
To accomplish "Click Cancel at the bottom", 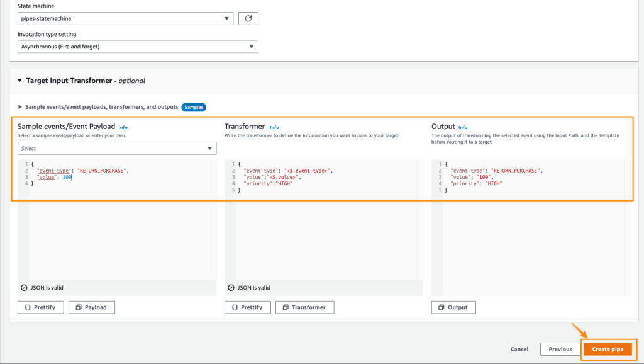I will point(519,349).
